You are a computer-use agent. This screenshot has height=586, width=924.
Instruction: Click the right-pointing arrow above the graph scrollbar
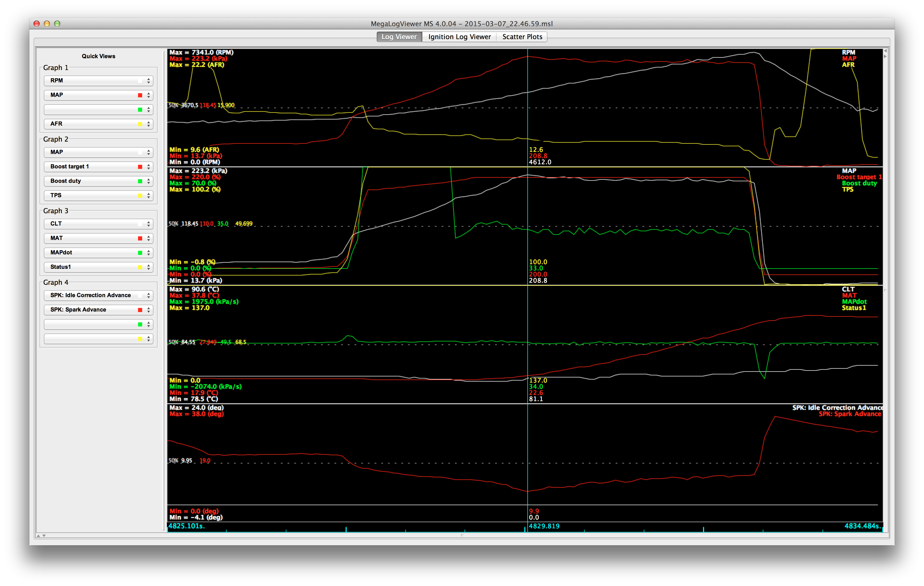click(x=885, y=56)
